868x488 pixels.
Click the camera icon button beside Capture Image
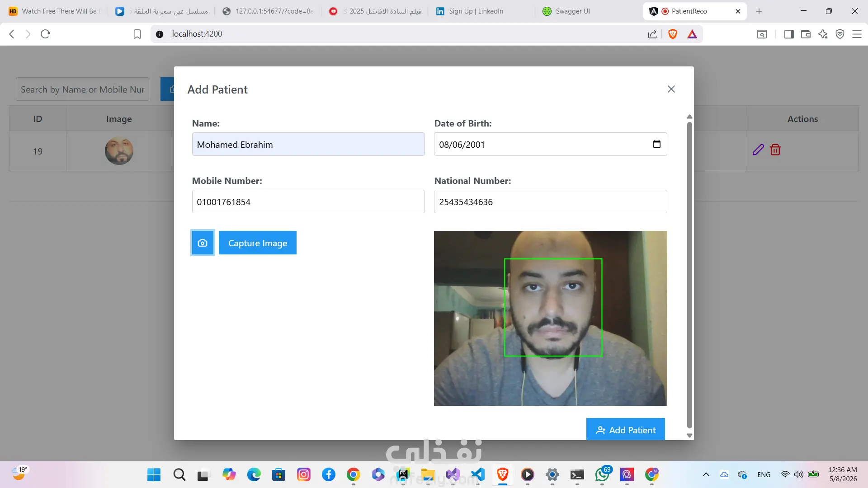click(x=203, y=243)
